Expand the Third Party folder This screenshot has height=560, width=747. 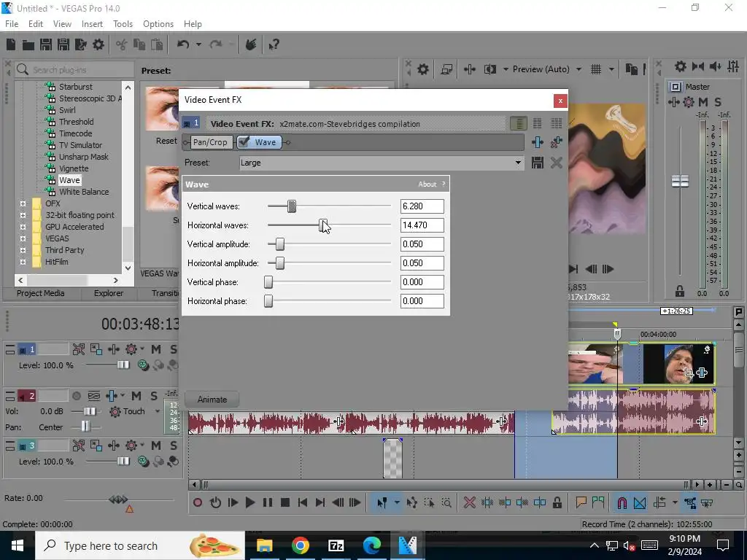click(23, 250)
